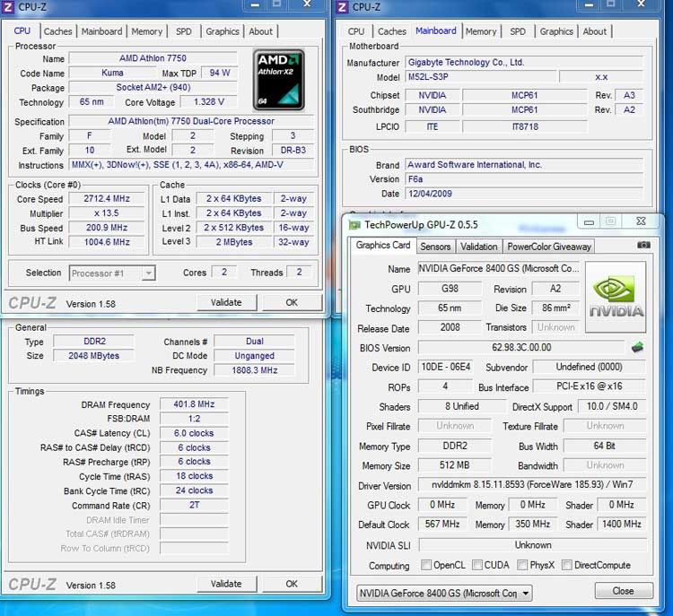Click OK in the CPU tab window
The image size is (673, 616).
click(x=292, y=302)
